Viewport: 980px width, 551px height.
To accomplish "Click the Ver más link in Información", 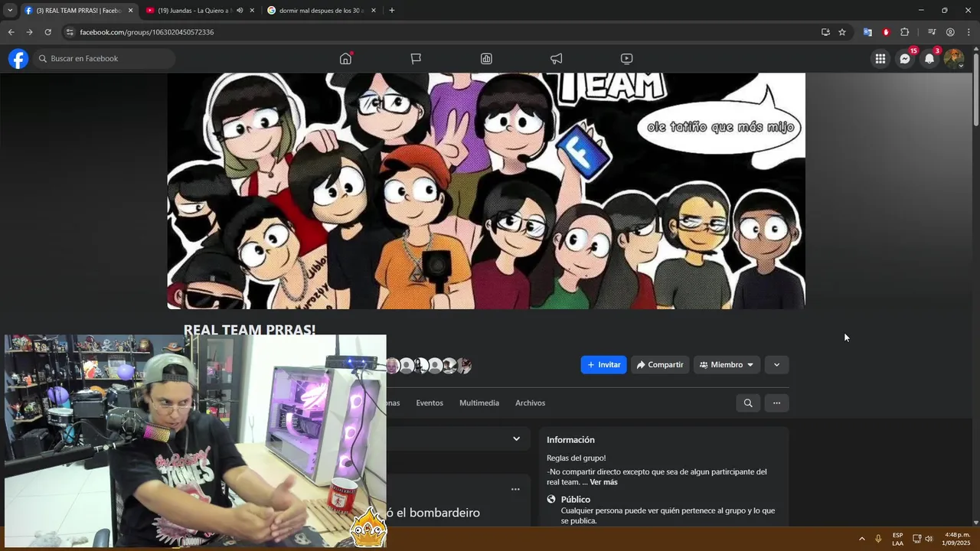I will click(x=603, y=483).
